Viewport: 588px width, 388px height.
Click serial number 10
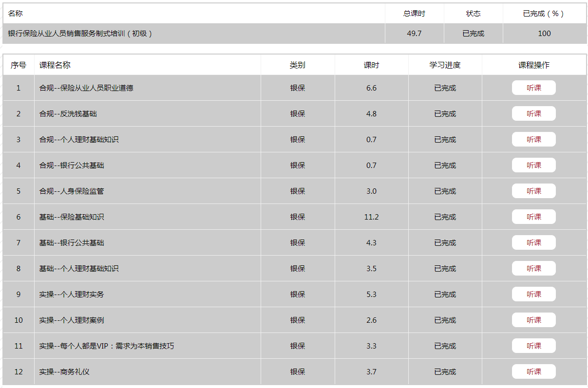tap(19, 320)
